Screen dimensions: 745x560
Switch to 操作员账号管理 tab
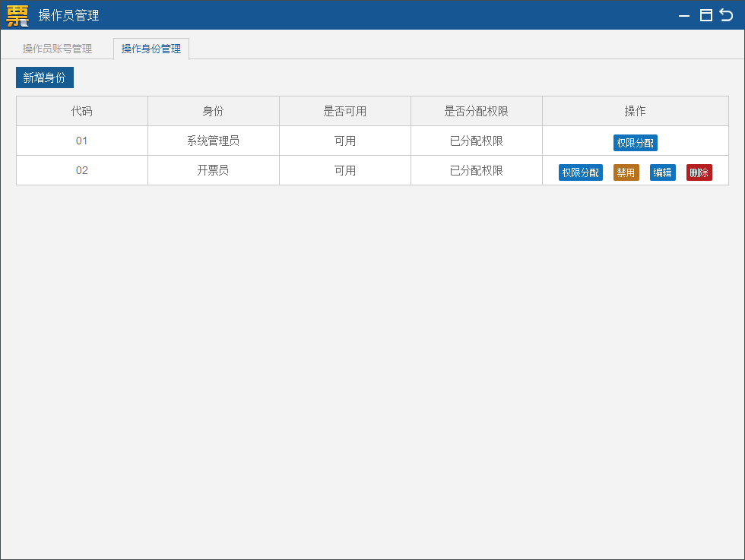pyautogui.click(x=57, y=49)
